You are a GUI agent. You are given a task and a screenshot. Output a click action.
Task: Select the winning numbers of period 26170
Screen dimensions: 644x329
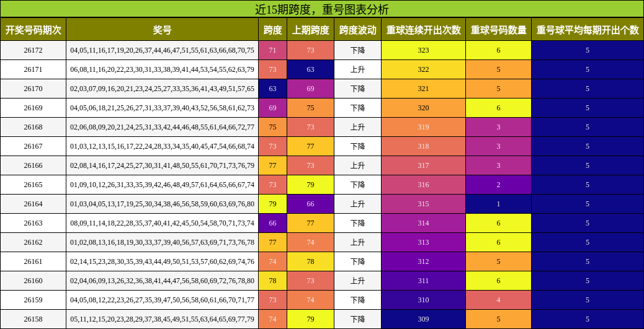[162, 89]
